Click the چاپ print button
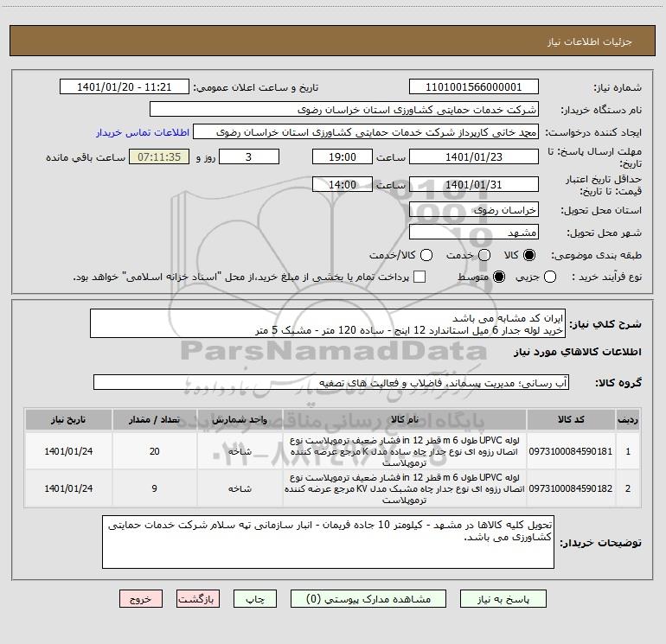 coord(255,599)
